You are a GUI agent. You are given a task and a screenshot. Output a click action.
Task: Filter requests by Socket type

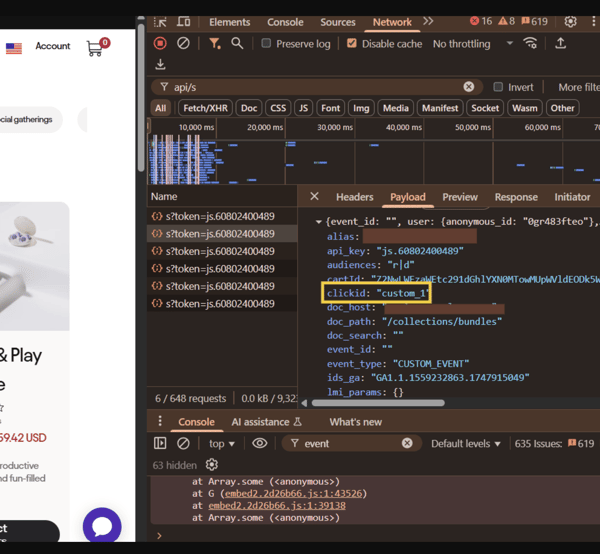[x=485, y=108]
